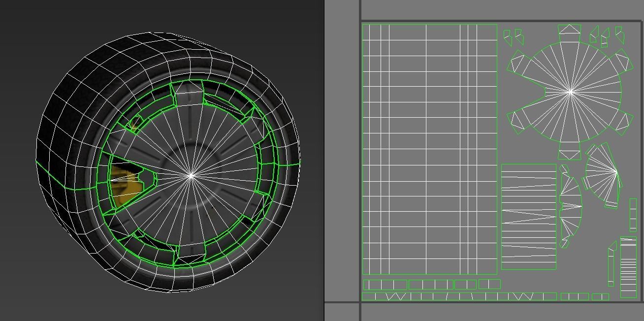Select the long zigzag UV strip along the UV bottom edge
This screenshot has width=644, height=321.
click(x=459, y=296)
